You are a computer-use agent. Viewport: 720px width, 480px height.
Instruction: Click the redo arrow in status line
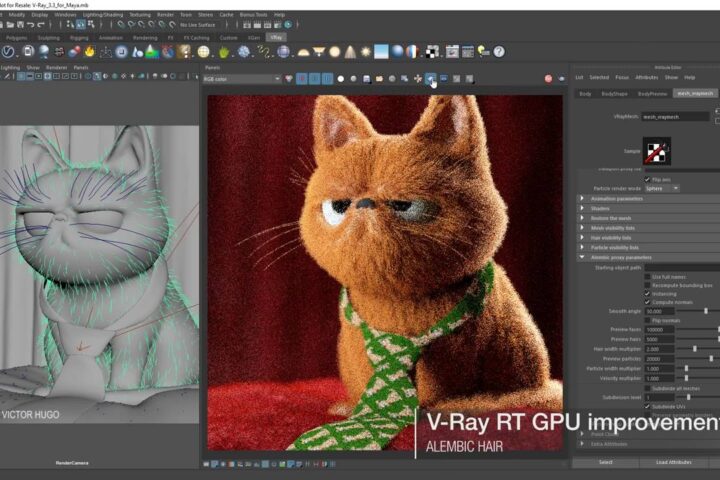click(x=40, y=25)
